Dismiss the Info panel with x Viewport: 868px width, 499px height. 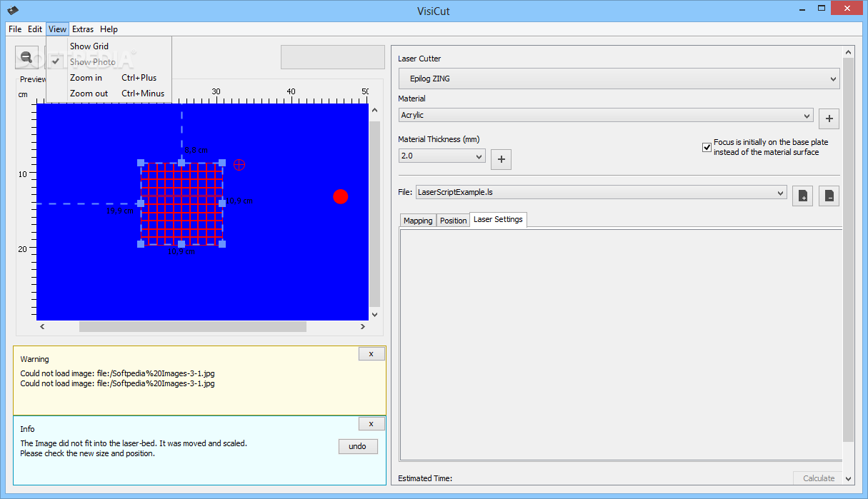point(371,424)
